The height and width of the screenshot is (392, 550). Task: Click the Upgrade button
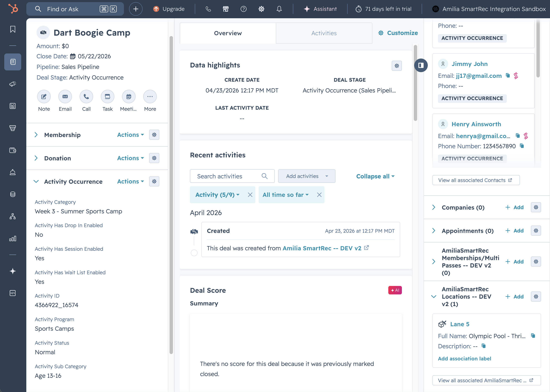point(169,9)
